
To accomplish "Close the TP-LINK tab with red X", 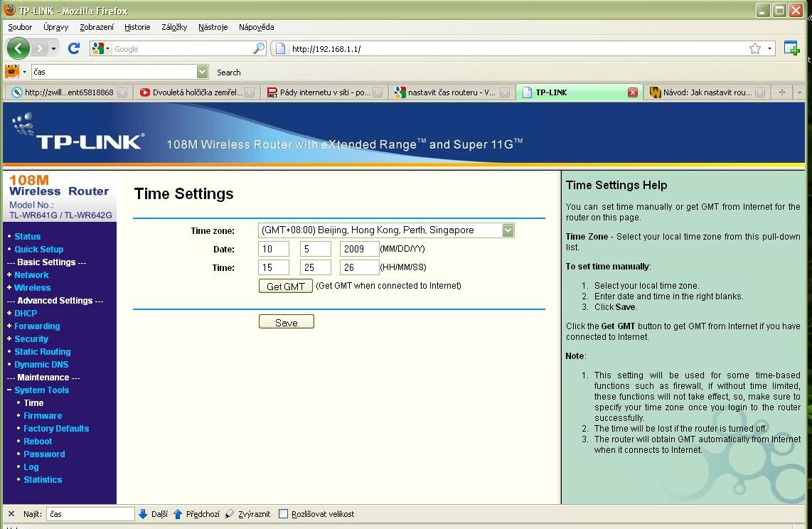I will [x=632, y=92].
